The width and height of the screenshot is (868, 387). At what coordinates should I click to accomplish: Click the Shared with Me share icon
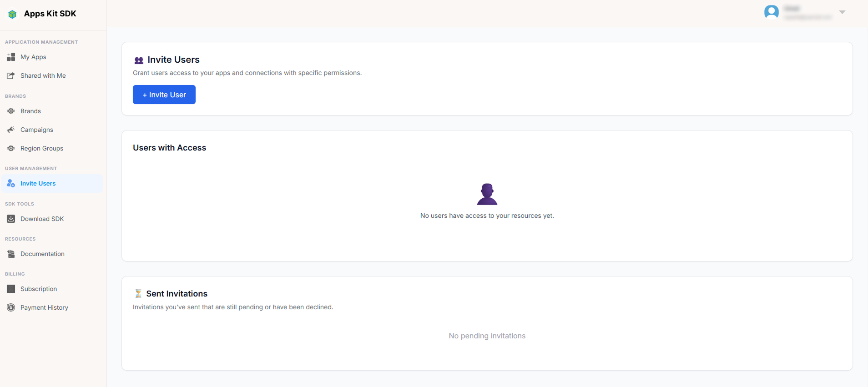point(11,75)
